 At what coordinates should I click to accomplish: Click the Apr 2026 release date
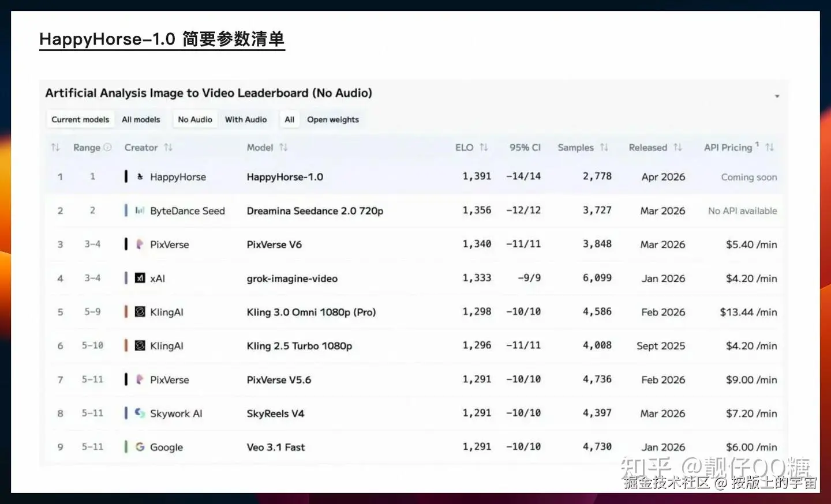click(x=664, y=177)
